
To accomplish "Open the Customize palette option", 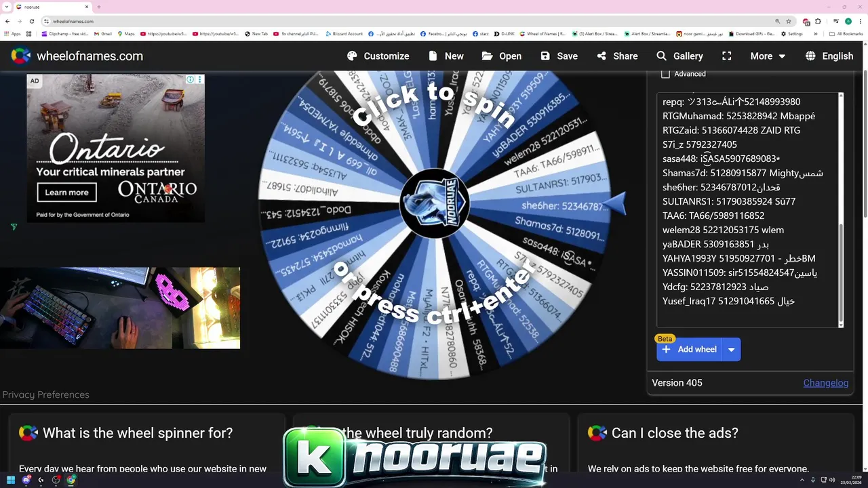I will tap(378, 56).
